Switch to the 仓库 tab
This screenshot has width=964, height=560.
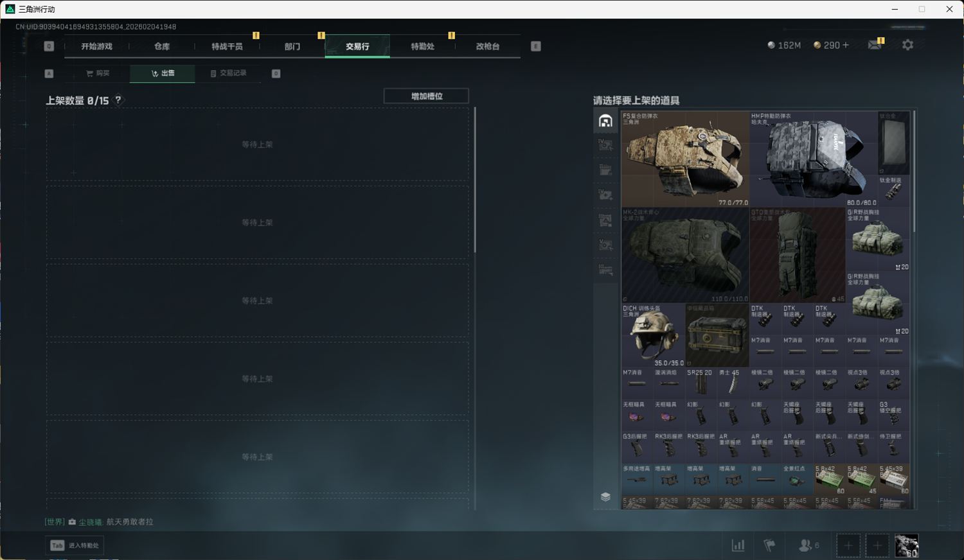click(x=162, y=46)
